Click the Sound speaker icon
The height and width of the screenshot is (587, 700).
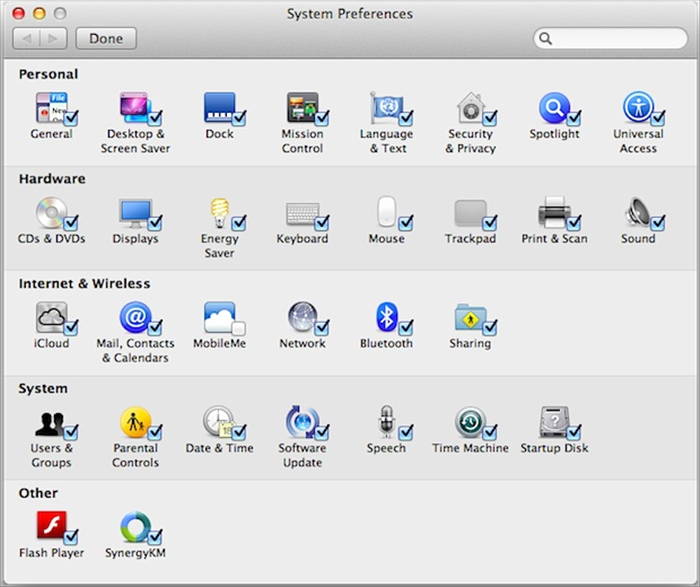point(638,212)
